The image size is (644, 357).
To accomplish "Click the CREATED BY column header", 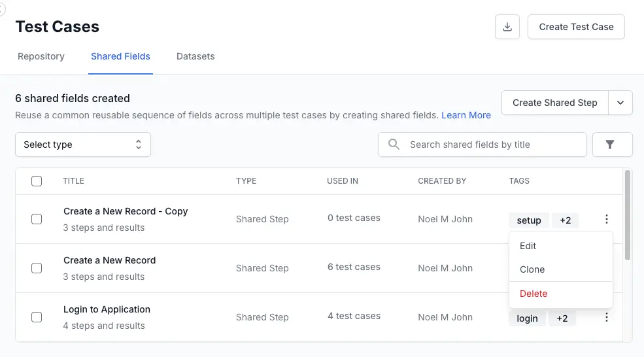I will [442, 180].
